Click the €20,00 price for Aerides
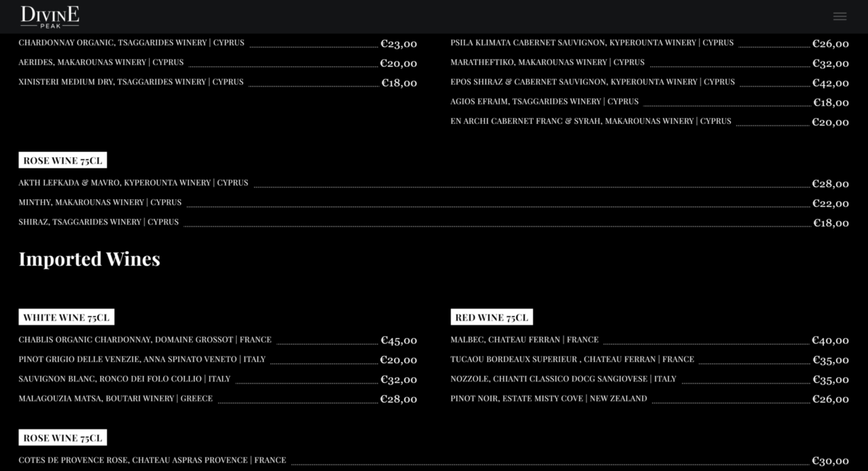The image size is (868, 471). [399, 63]
